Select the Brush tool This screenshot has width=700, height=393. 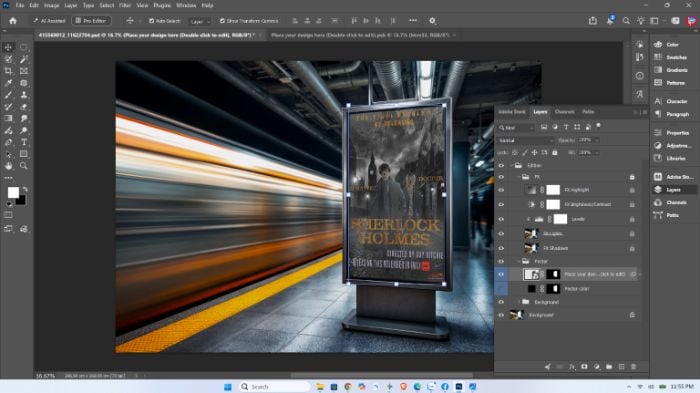pos(8,95)
